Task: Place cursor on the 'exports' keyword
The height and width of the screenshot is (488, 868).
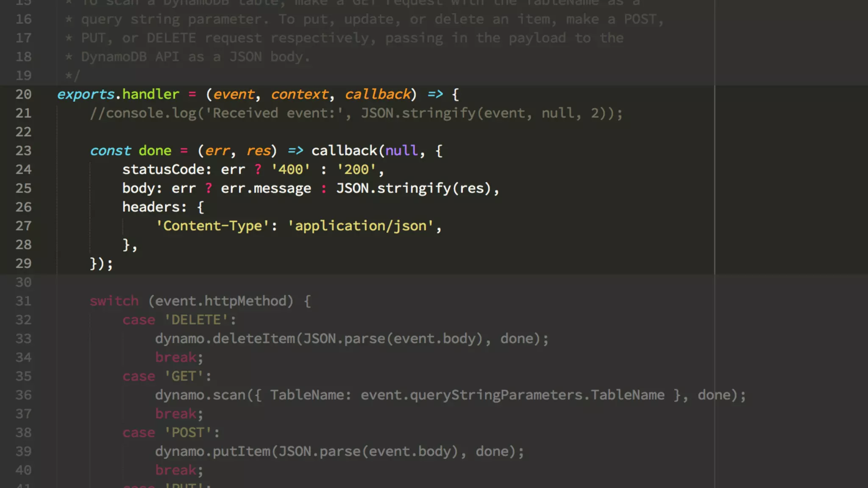Action: [86, 94]
